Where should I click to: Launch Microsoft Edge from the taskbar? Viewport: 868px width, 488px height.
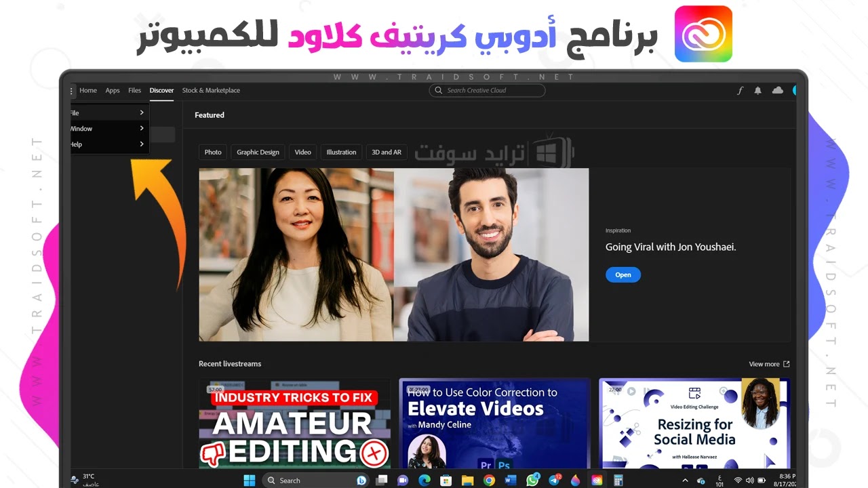click(425, 480)
